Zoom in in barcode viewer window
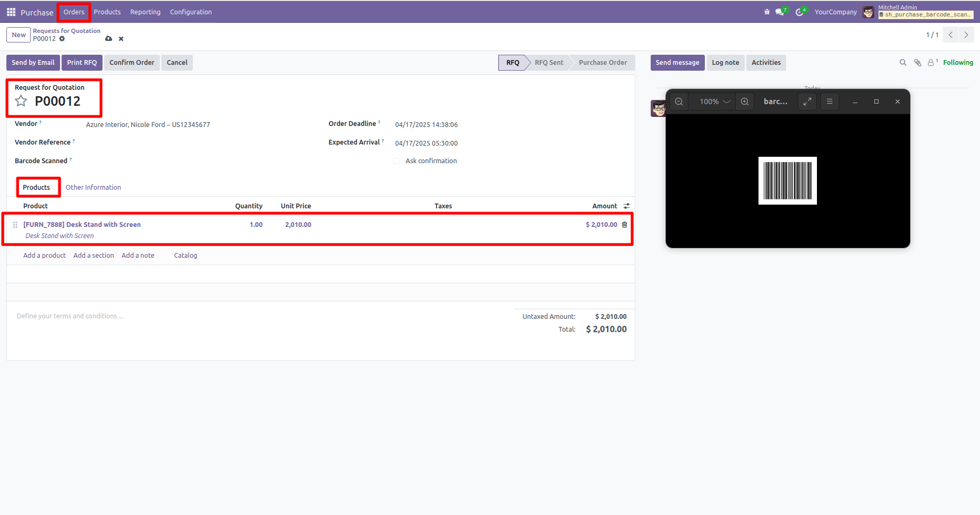980x515 pixels. tap(745, 102)
